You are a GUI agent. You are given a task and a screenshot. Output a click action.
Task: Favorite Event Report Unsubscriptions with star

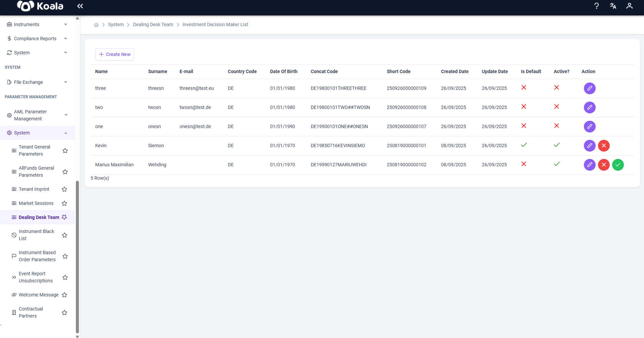pyautogui.click(x=65, y=277)
